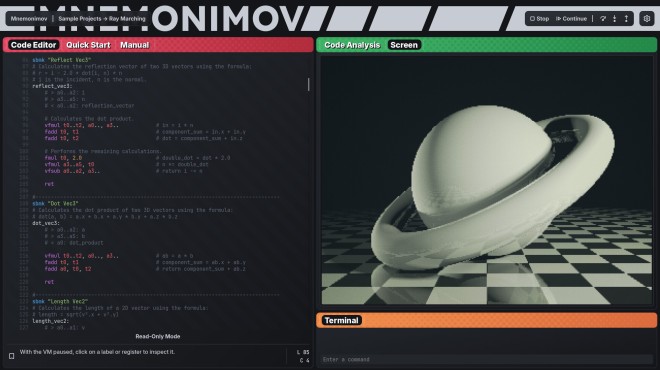660x370 pixels.
Task: Click the length_vec2: label
Action: (x=51, y=321)
